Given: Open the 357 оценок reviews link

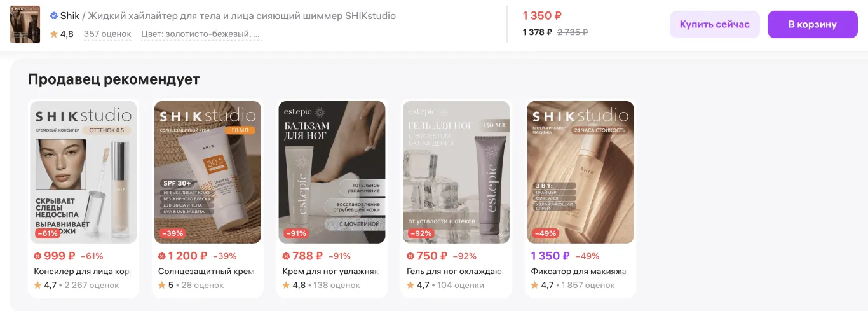Looking at the screenshot, I should pyautogui.click(x=107, y=34).
